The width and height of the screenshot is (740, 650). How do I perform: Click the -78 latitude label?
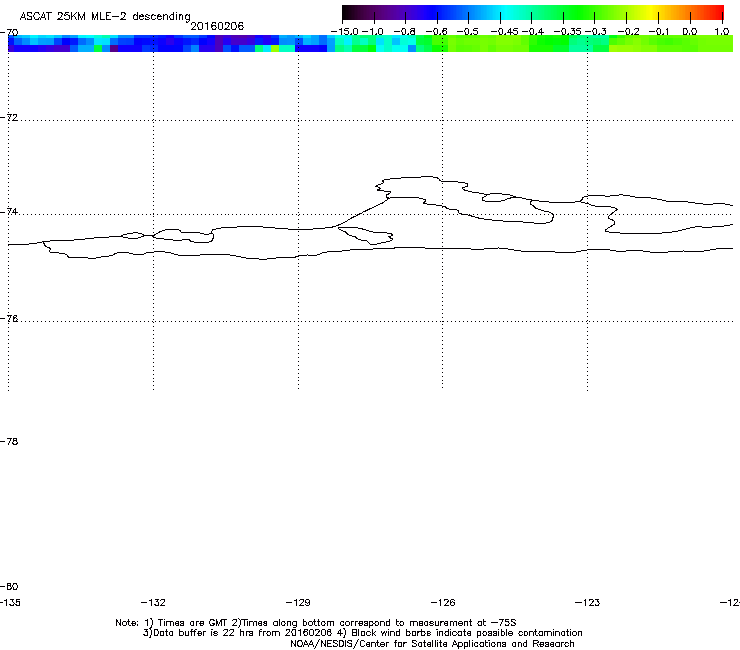pyautogui.click(x=9, y=441)
